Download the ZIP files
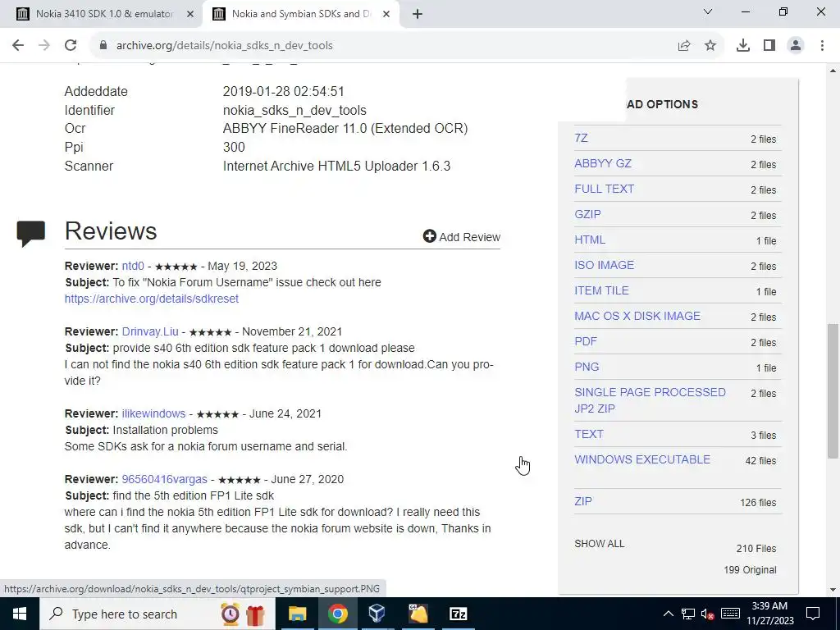840x630 pixels. 583,501
